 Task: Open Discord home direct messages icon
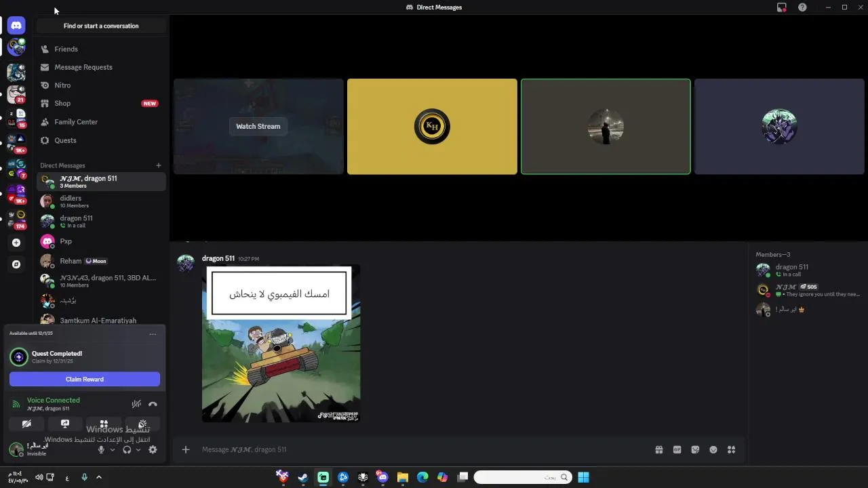click(x=16, y=26)
